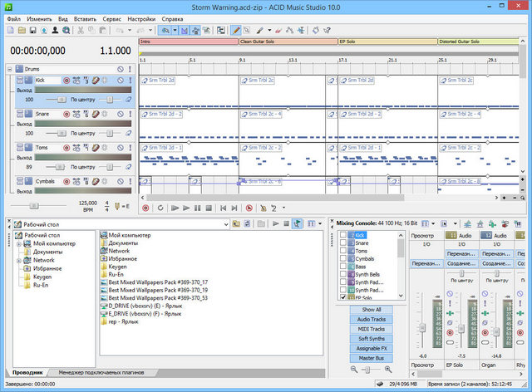Click zoom-in magnifier in Mixing Console
Screen dimensions: 532x392
coord(387,369)
